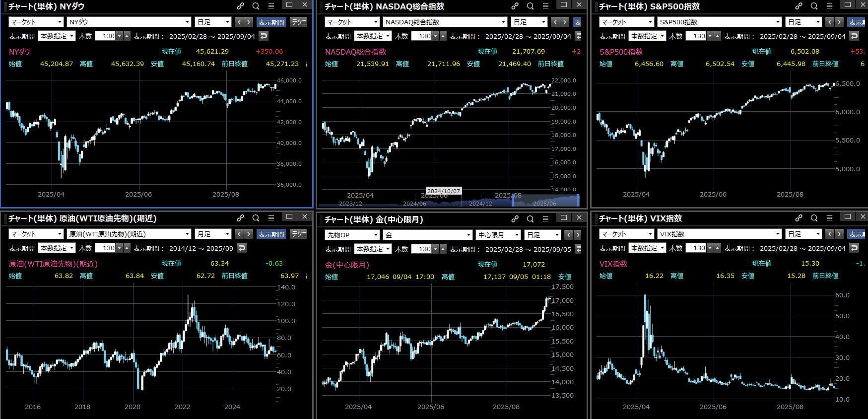Toggle the 表示期間 button in the NYダウ panel

click(271, 22)
